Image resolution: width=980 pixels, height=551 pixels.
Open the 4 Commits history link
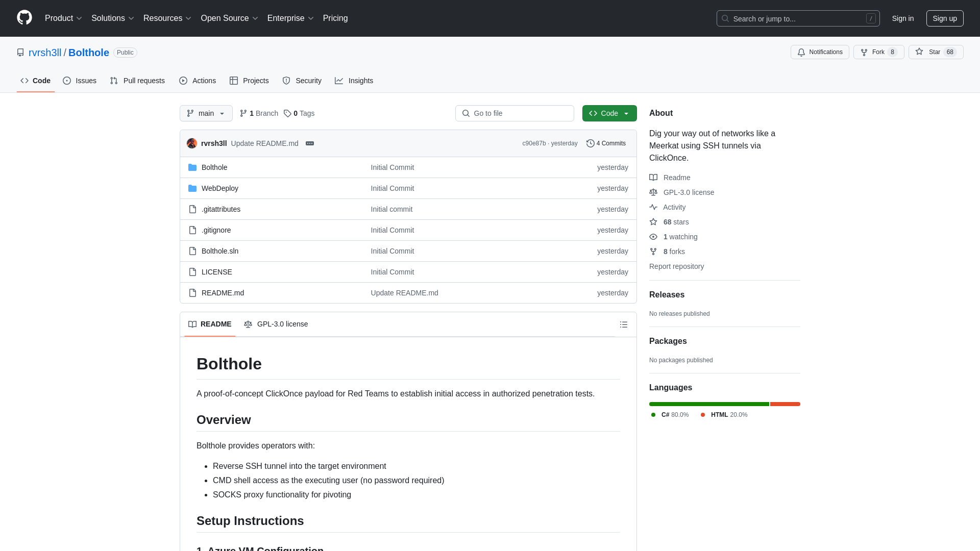[606, 143]
